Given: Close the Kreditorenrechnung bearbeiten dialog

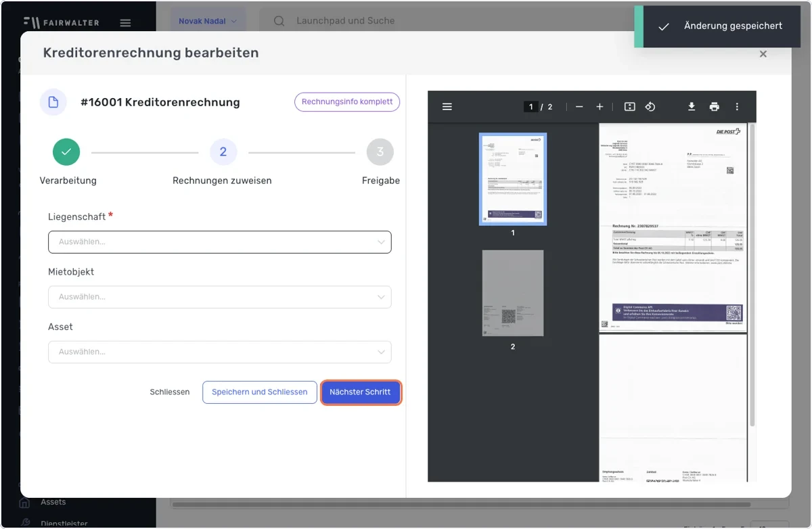Looking at the screenshot, I should pos(763,54).
